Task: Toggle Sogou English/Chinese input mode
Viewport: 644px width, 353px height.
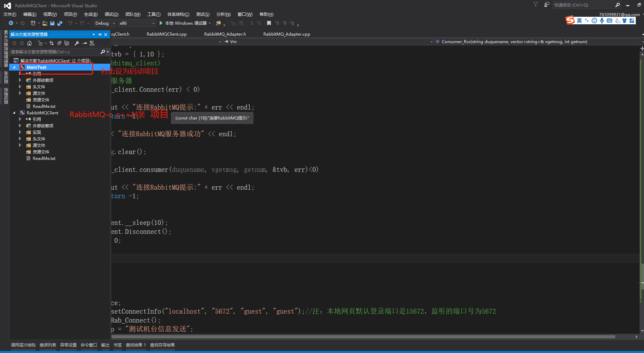Action: pos(579,21)
